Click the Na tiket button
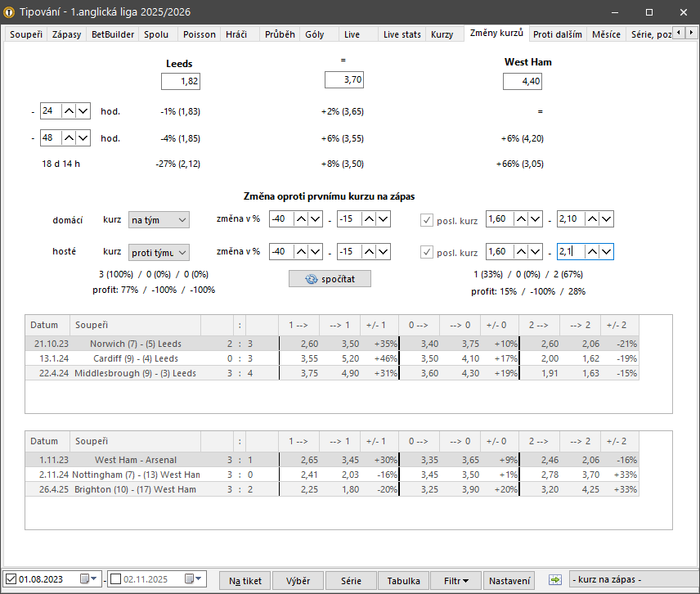The width and height of the screenshot is (700, 594). [245, 580]
